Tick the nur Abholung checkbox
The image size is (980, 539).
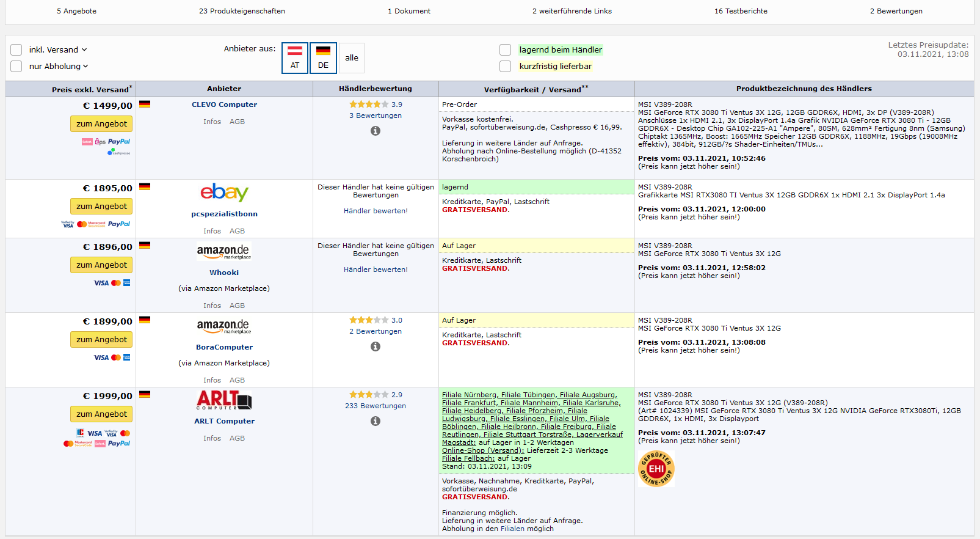pos(16,66)
